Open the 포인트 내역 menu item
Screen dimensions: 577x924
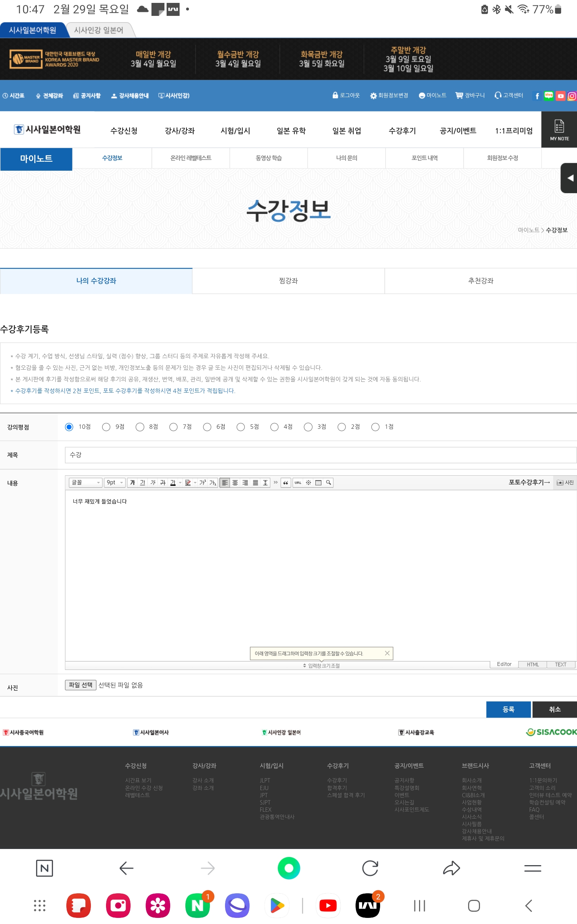click(424, 158)
